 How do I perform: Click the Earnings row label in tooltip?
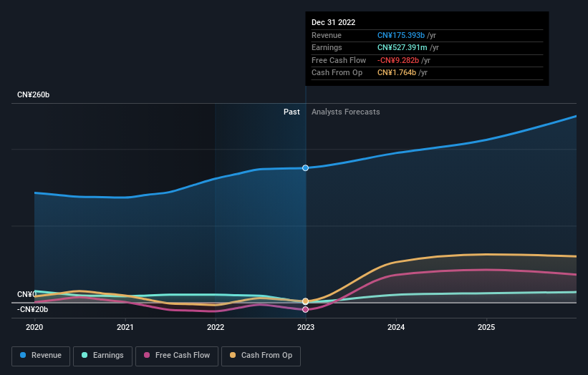tap(327, 47)
